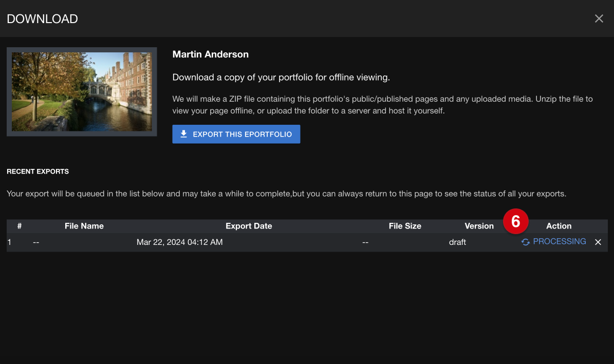Click 'Download a copy of your portfolio' text
The image size is (614, 364).
click(x=281, y=78)
